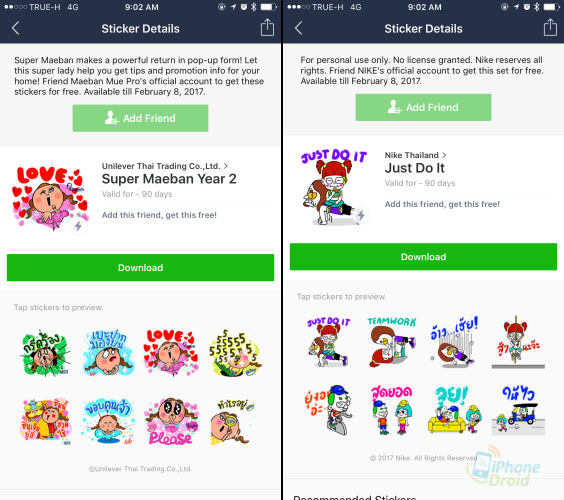The width and height of the screenshot is (564, 500).
Task: Add Maeban Mue Pro as friend
Action: pyautogui.click(x=140, y=118)
